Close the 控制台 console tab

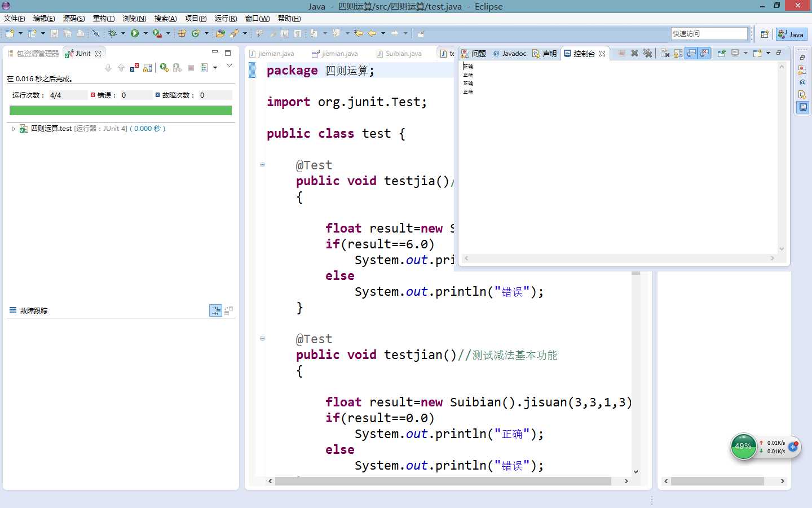[x=602, y=54]
